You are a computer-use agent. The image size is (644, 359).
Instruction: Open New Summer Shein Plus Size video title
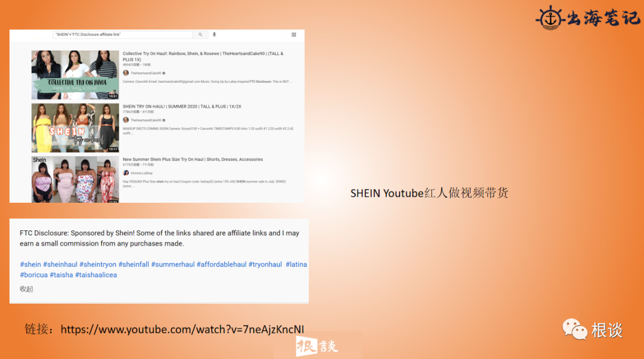pos(193,159)
